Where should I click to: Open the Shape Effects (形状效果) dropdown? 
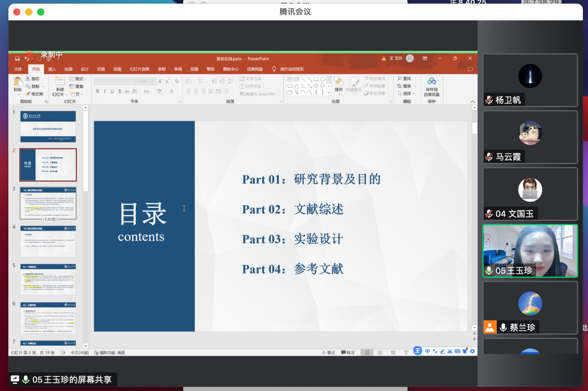pyautogui.click(x=376, y=94)
